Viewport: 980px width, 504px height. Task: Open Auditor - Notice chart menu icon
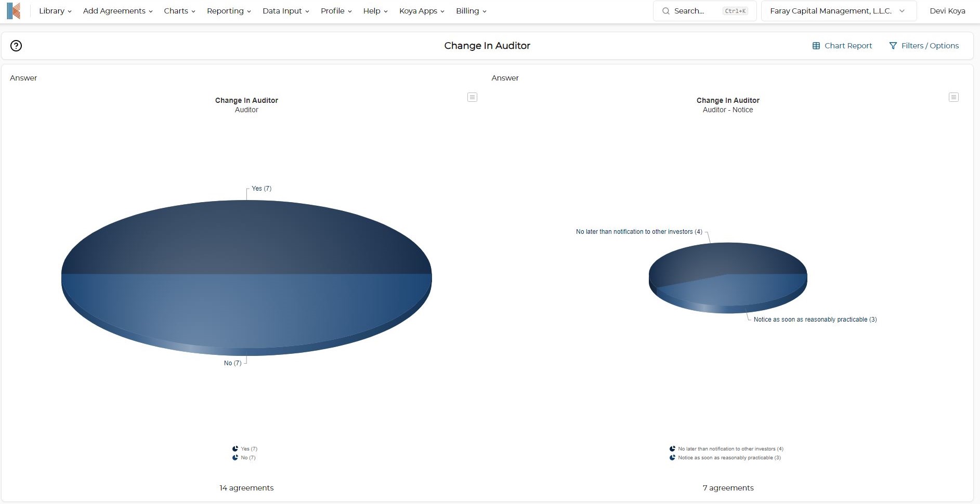953,97
